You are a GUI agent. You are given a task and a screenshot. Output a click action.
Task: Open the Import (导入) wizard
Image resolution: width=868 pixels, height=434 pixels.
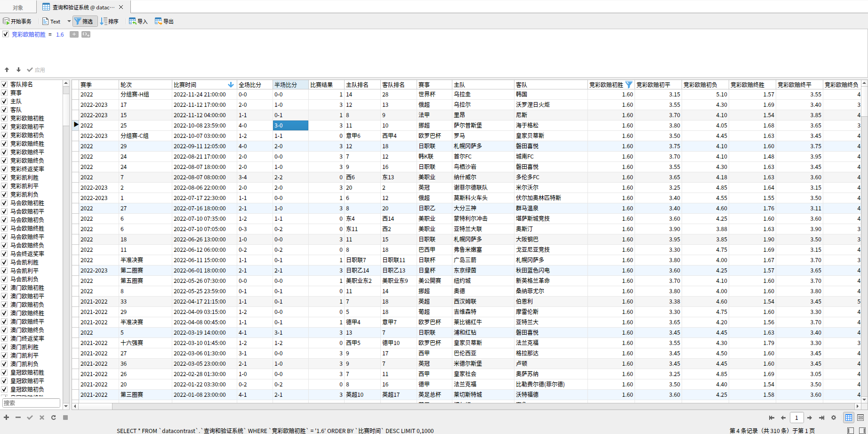click(138, 21)
